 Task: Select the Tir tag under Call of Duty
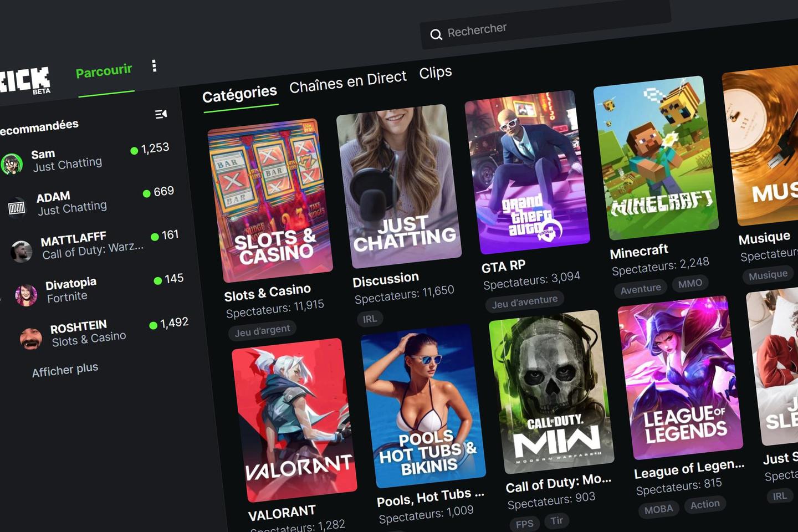point(556,520)
